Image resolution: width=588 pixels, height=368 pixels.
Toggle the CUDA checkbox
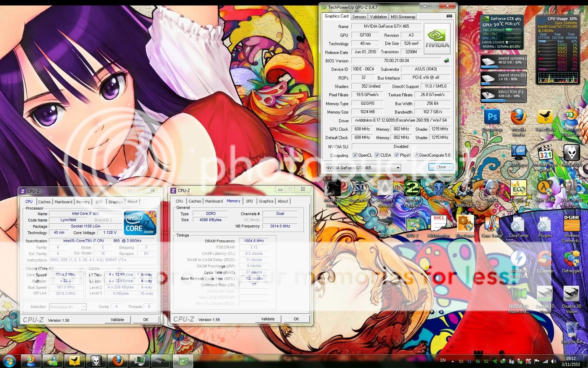(x=377, y=155)
